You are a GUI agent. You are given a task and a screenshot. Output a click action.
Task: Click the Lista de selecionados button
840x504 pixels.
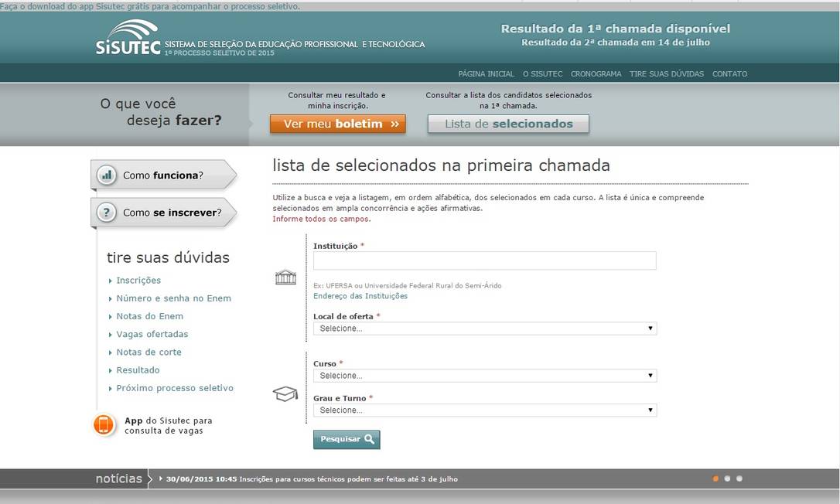pos(508,124)
